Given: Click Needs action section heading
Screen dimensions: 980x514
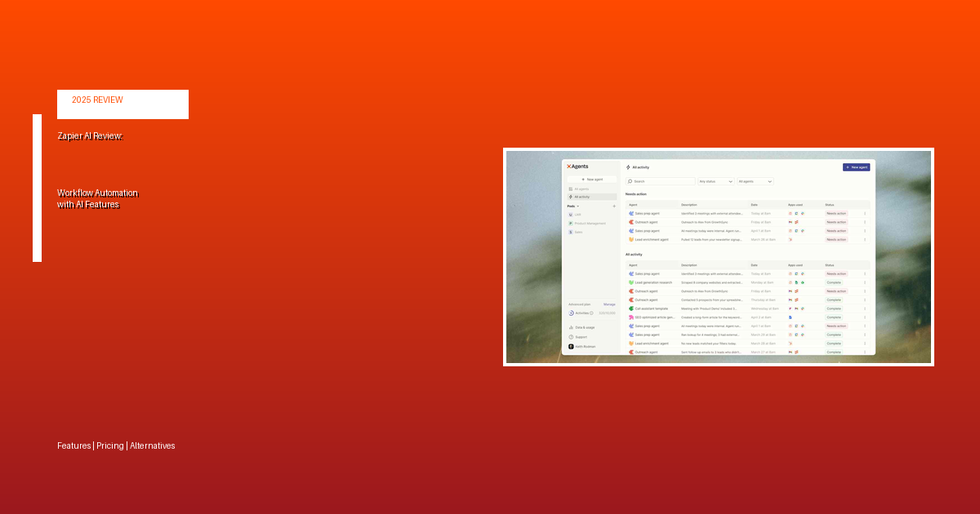Looking at the screenshot, I should tap(636, 194).
